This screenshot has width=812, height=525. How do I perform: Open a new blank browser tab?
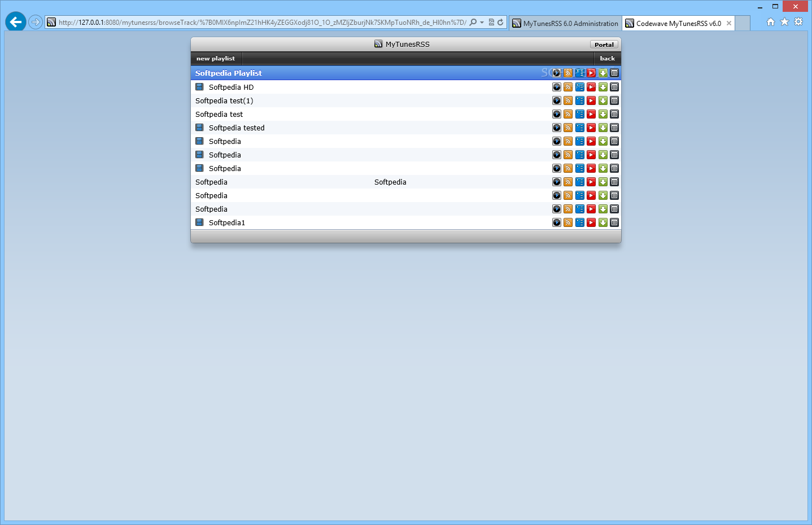pos(743,23)
